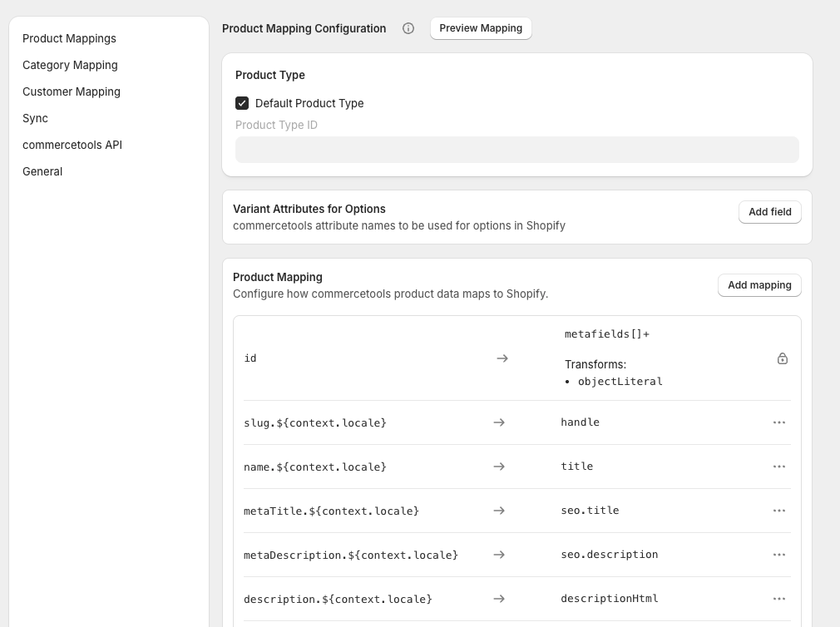Viewport: 840px width, 627px height.
Task: Click the arrow in the metaDescription row
Action: pos(499,555)
